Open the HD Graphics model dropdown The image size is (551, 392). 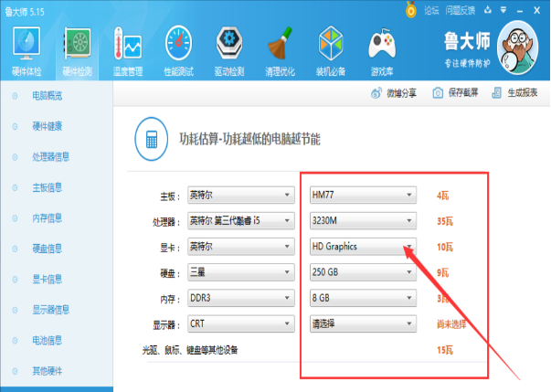point(363,247)
